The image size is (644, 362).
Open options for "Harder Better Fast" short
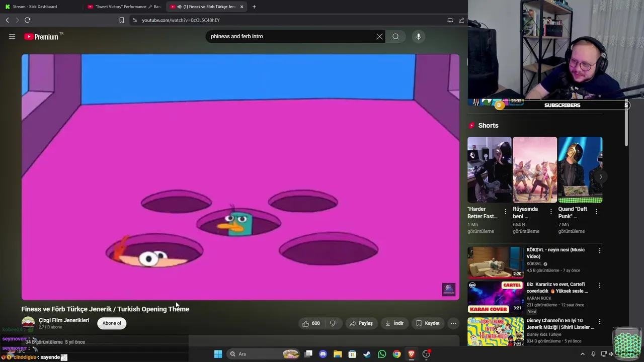pyautogui.click(x=506, y=212)
